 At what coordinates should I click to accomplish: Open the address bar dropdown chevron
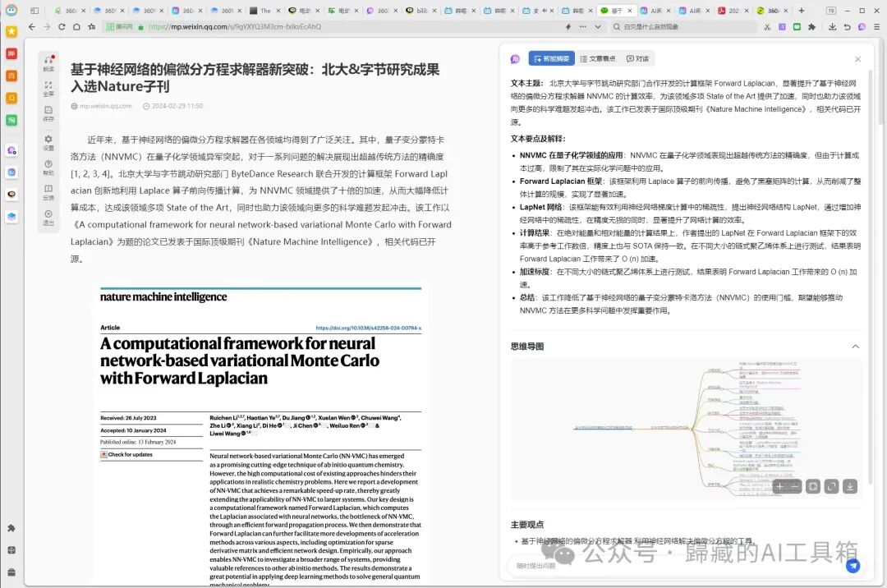point(598,26)
